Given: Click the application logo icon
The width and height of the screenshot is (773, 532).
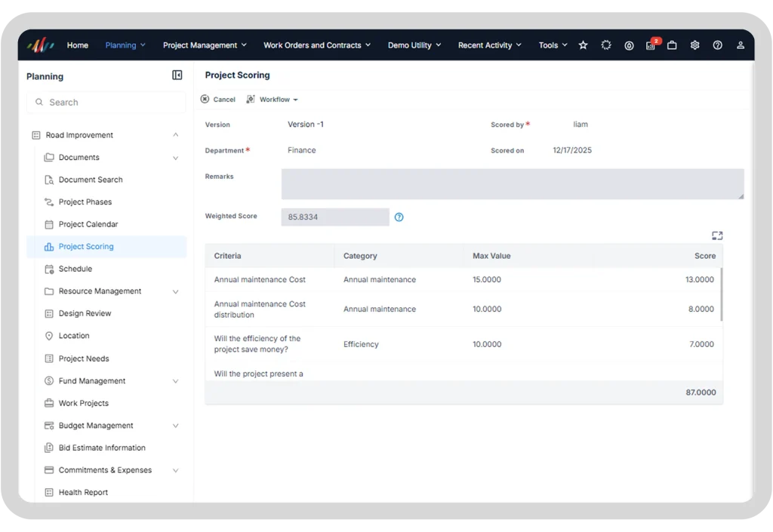Looking at the screenshot, I should [41, 45].
